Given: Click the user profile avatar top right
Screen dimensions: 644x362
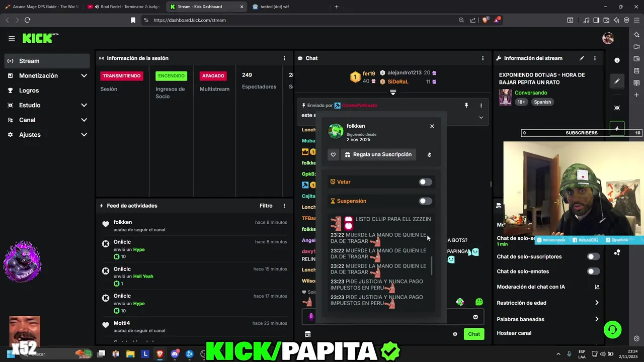Looking at the screenshot, I should (x=608, y=38).
